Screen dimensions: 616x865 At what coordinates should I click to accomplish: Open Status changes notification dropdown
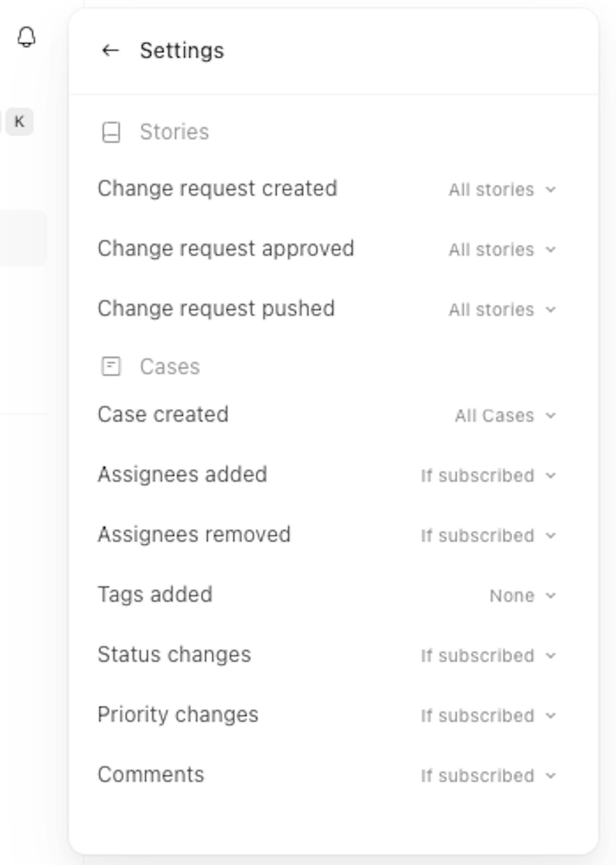click(488, 656)
